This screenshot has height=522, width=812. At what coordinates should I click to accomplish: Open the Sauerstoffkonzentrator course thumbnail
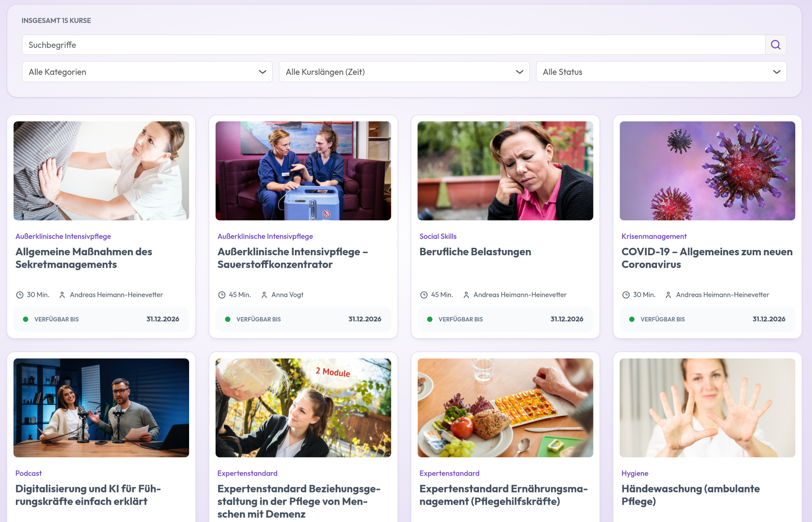tap(303, 171)
